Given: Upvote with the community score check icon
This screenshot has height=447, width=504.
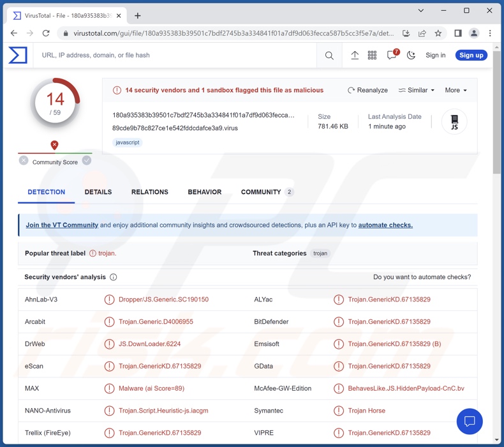Looking at the screenshot, I should click(x=87, y=160).
